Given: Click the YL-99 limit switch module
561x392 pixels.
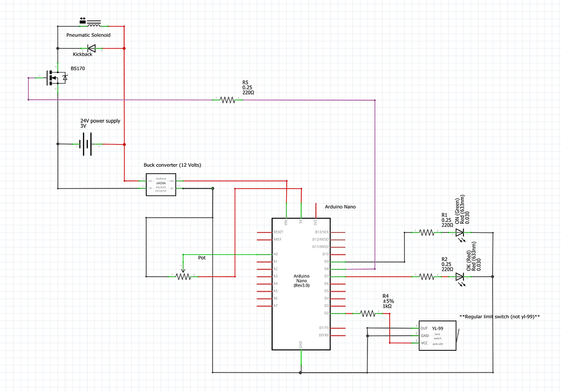Looking at the screenshot, I should pos(438,336).
